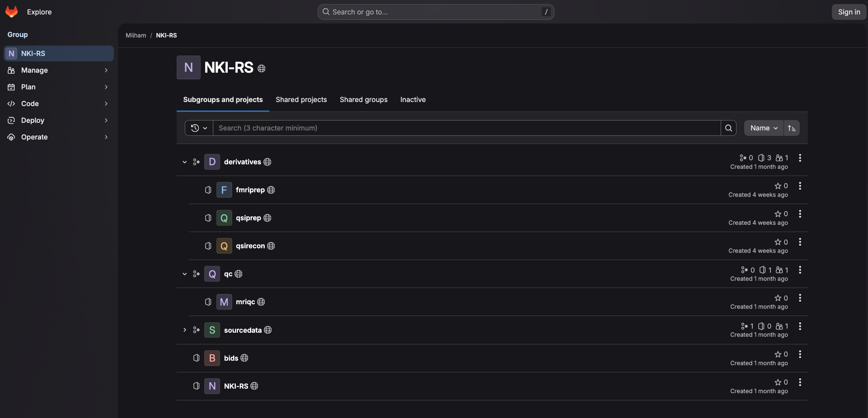Click the star icon on fmriprep row

[778, 186]
